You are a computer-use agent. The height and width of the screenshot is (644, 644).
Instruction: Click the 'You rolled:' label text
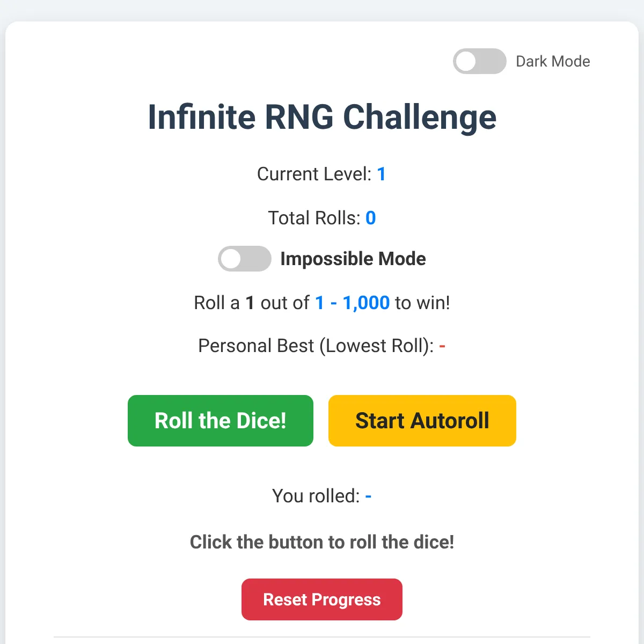coord(316,496)
